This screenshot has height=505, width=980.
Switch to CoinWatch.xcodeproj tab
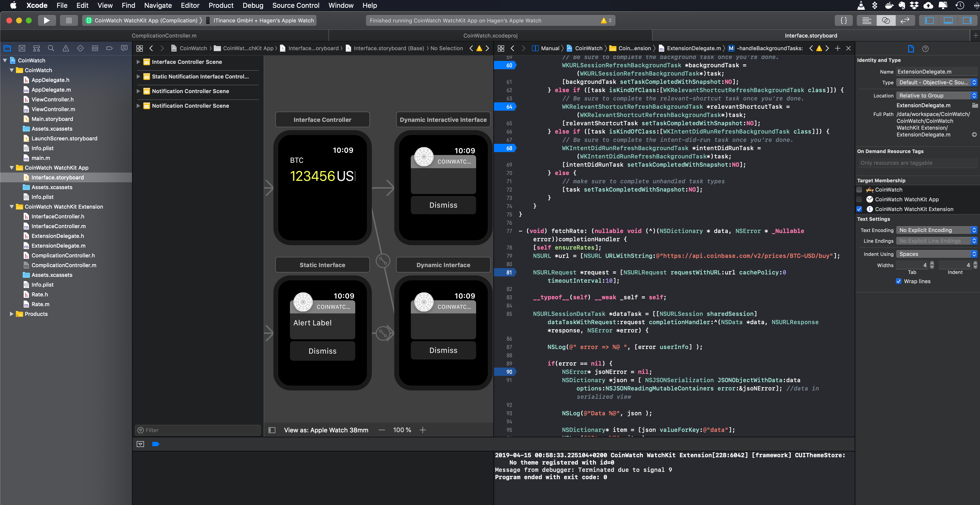click(490, 36)
